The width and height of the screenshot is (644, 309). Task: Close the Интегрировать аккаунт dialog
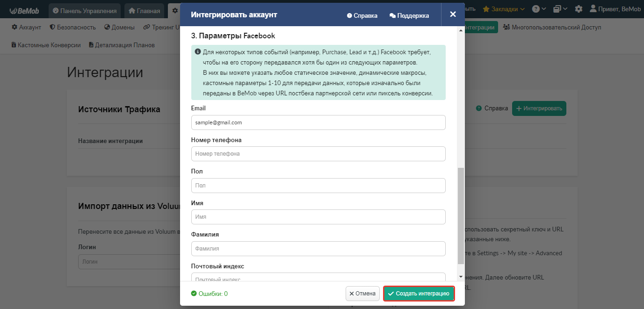[453, 14]
